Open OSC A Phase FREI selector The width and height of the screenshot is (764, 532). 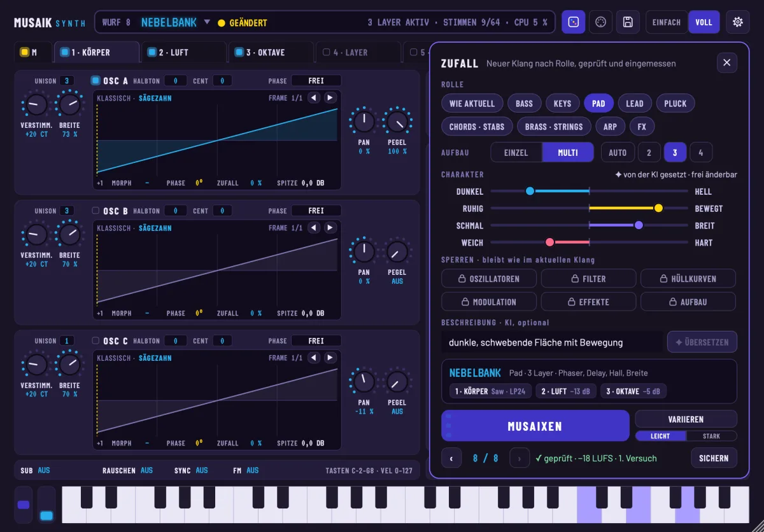click(316, 81)
